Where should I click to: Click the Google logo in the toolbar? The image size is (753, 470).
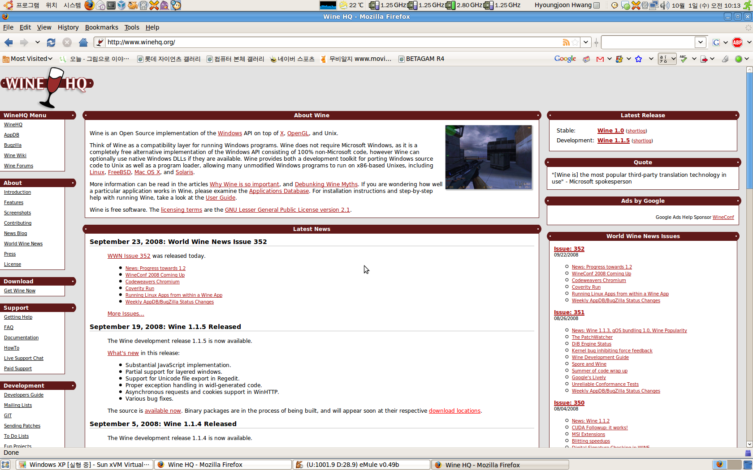(565, 59)
